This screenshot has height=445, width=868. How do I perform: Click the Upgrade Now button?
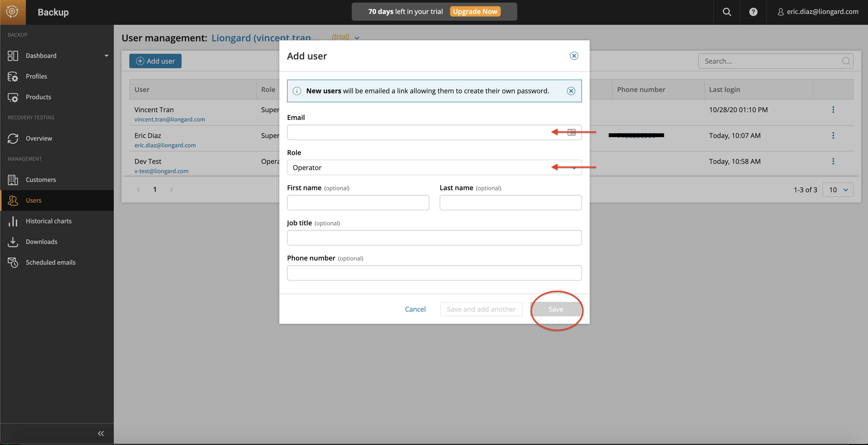tap(475, 11)
